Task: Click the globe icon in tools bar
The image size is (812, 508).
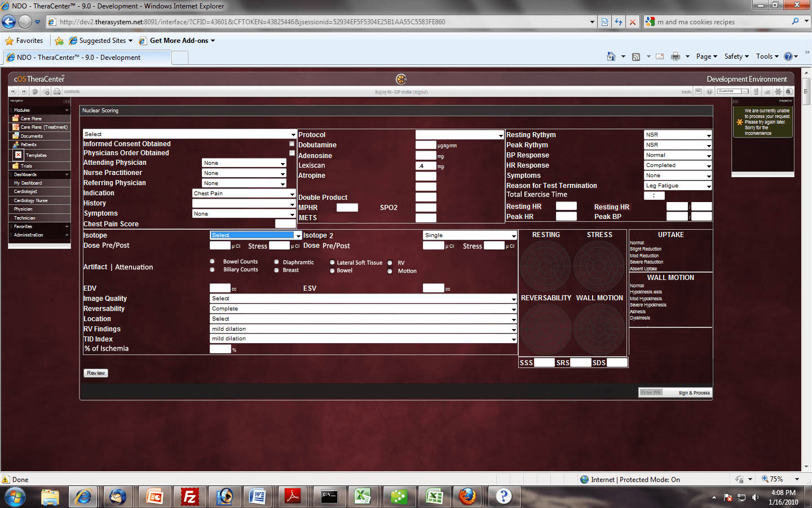Action: [x=710, y=91]
